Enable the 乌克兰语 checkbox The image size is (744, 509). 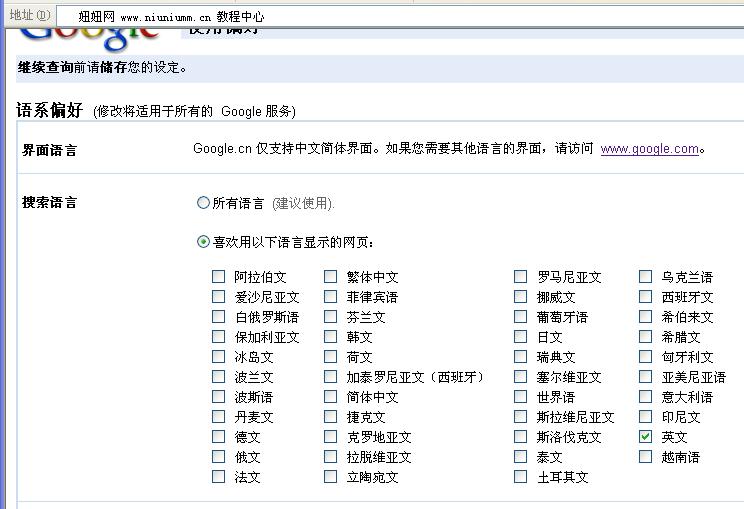click(x=646, y=277)
